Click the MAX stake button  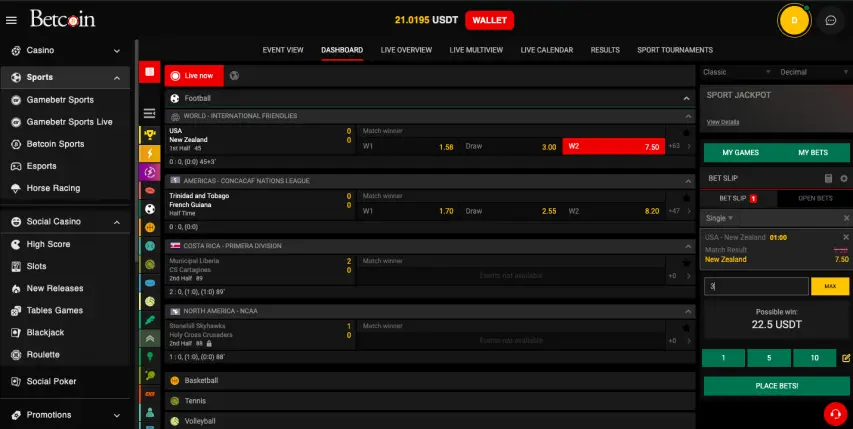click(830, 287)
